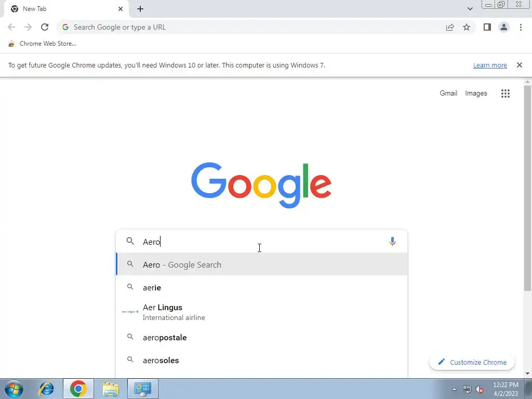Close the New Tab tab
This screenshot has height=399, width=532.
pyautogui.click(x=121, y=9)
